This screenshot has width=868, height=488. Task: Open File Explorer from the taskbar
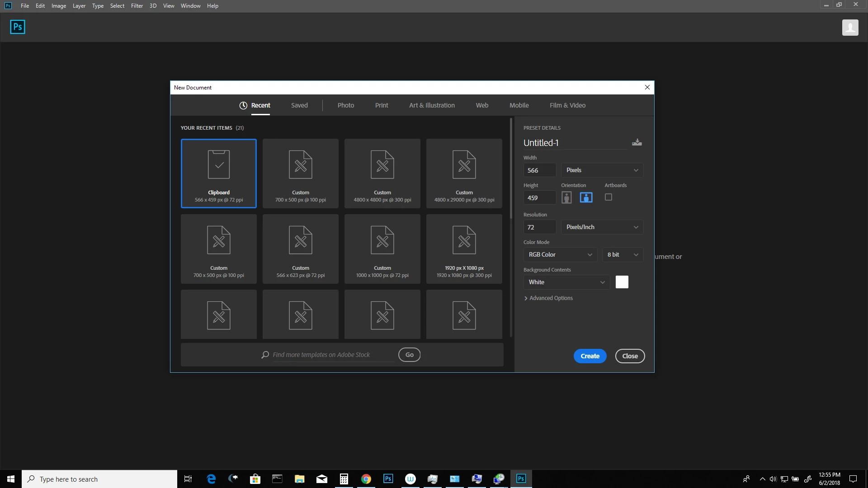[299, 479]
